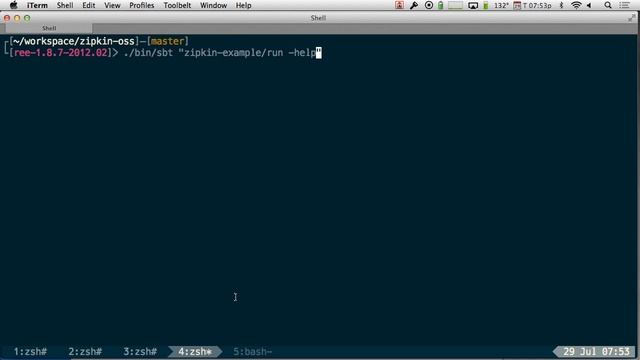The width and height of the screenshot is (640, 360).
Task: Zoom the iTerm window with green button
Action: [27, 18]
